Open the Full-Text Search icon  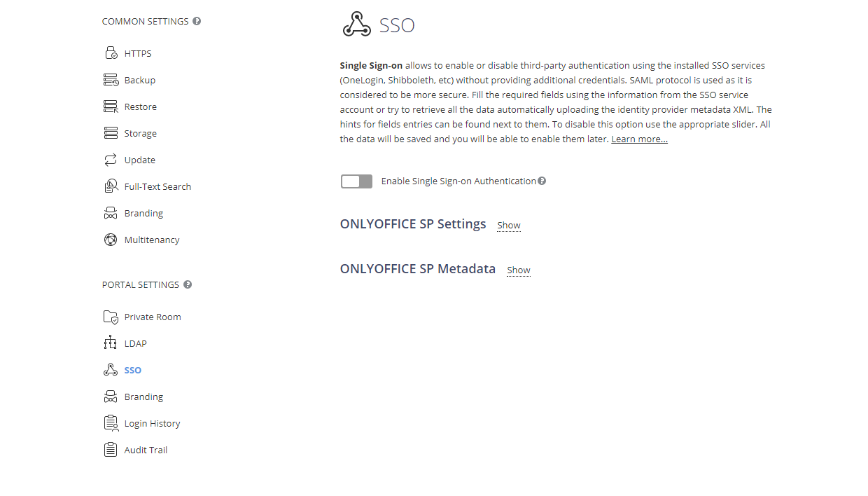pos(111,186)
